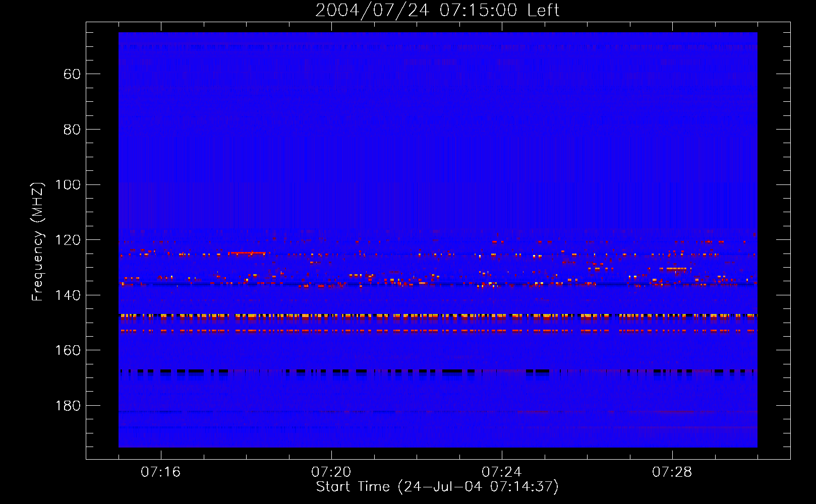Image resolution: width=816 pixels, height=504 pixels.
Task: Click the 120 frequency tick label
Action: coord(68,240)
